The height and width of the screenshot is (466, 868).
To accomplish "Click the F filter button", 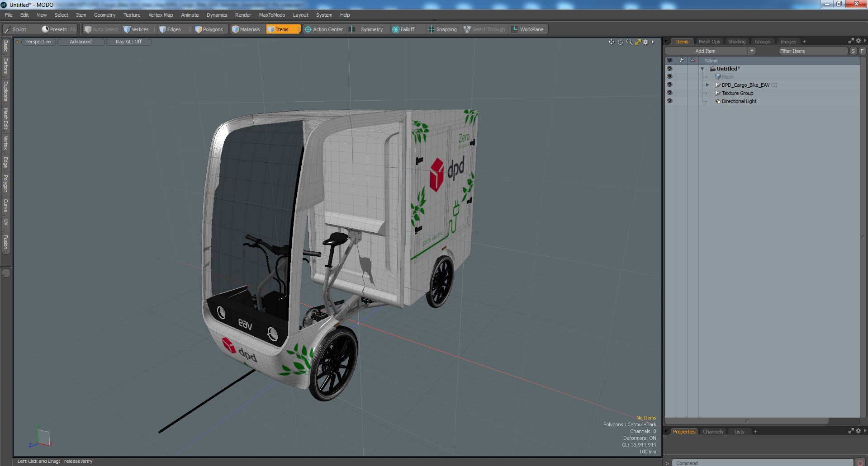I will (x=862, y=51).
